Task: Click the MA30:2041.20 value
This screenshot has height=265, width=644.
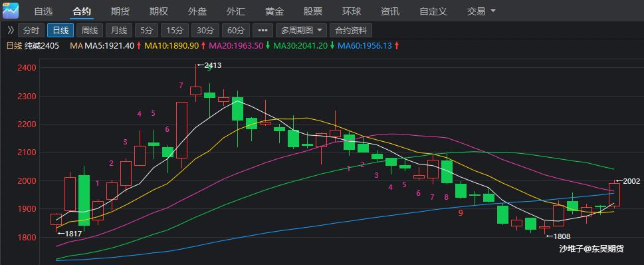Action: point(300,46)
